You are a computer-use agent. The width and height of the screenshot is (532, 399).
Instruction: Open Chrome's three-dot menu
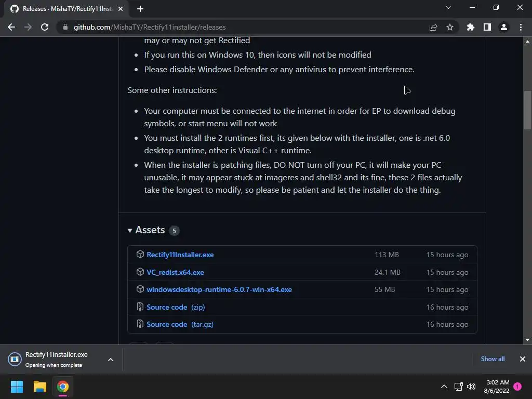pyautogui.click(x=521, y=27)
